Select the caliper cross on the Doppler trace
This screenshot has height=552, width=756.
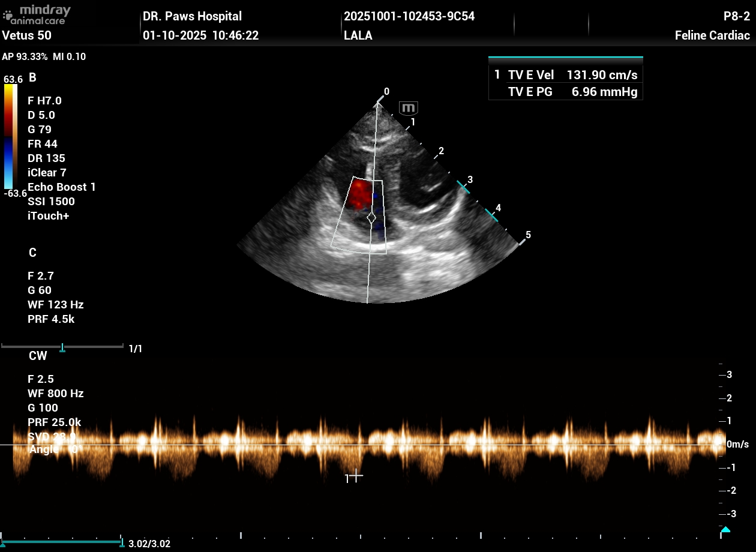pyautogui.click(x=356, y=475)
